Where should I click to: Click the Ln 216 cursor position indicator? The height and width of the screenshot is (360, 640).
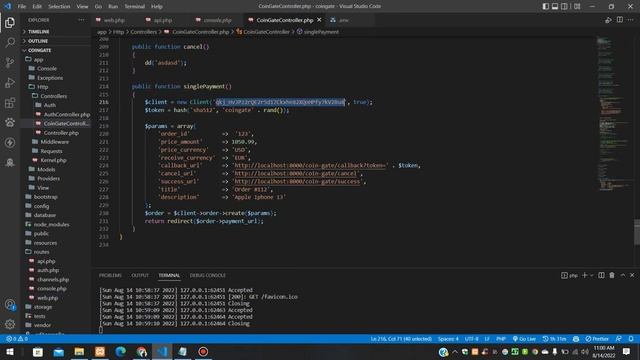coord(401,339)
